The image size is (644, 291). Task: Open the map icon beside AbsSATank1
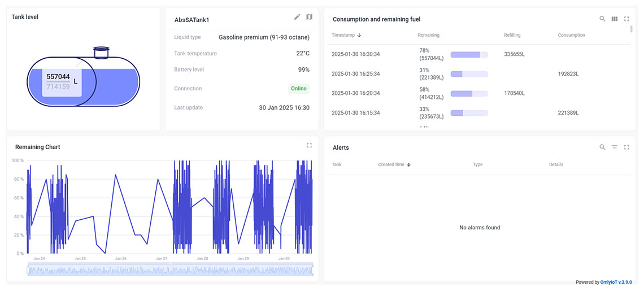[x=309, y=17]
